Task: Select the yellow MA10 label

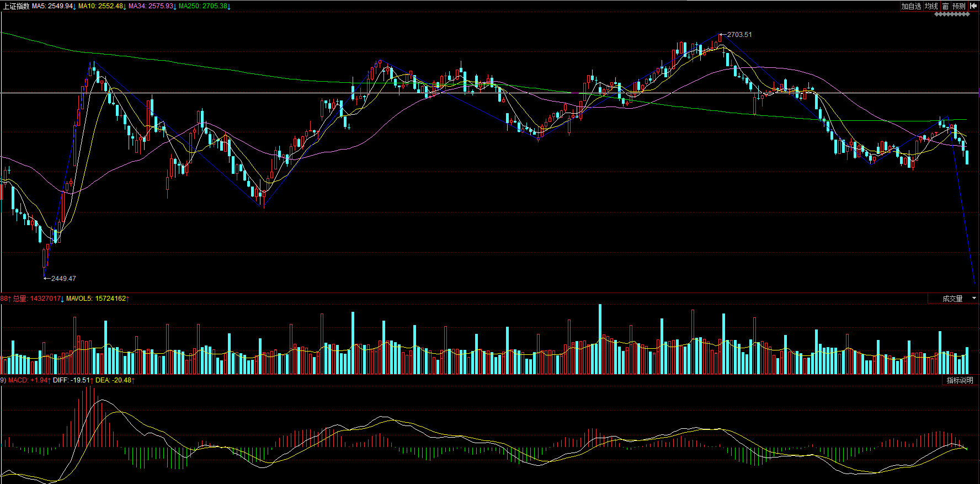Action: click(x=102, y=6)
